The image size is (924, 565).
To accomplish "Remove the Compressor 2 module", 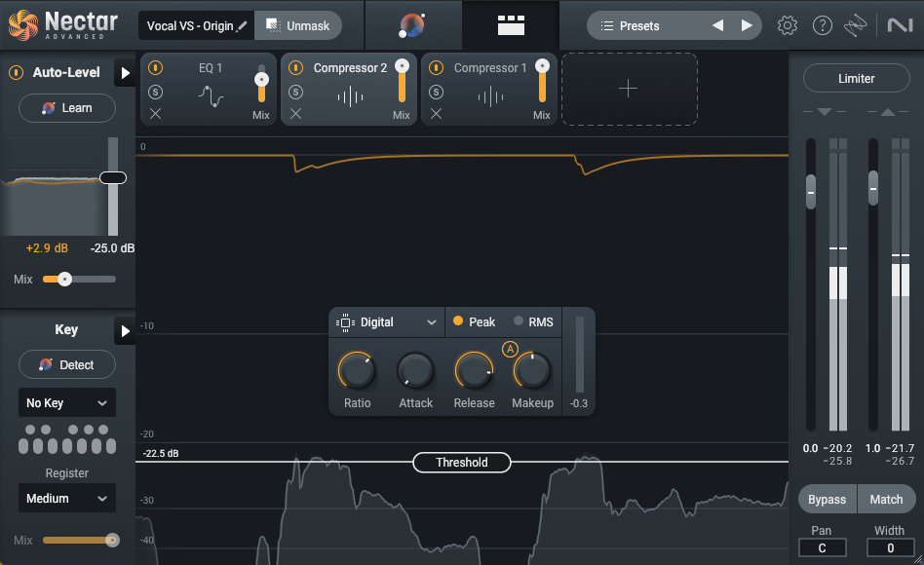I will pyautogui.click(x=296, y=114).
